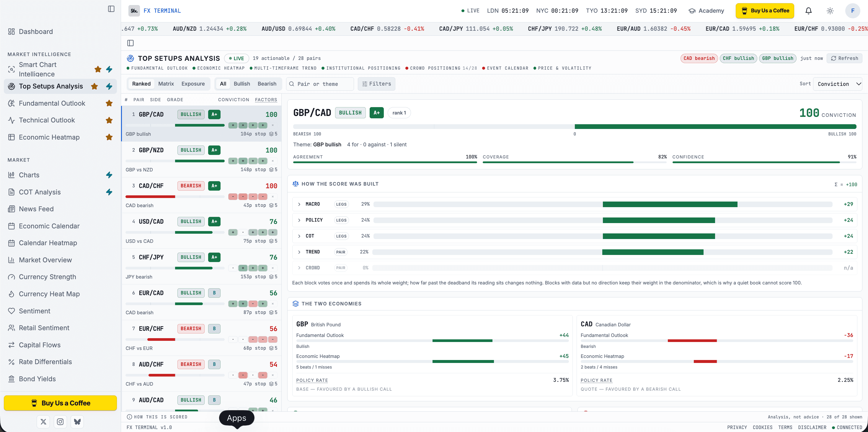
Task: Open the Academy link
Action: click(x=706, y=11)
